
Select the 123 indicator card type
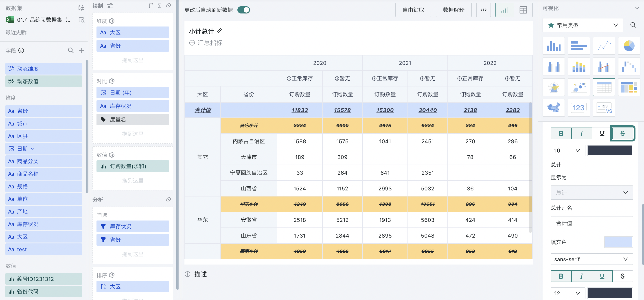pos(579,108)
